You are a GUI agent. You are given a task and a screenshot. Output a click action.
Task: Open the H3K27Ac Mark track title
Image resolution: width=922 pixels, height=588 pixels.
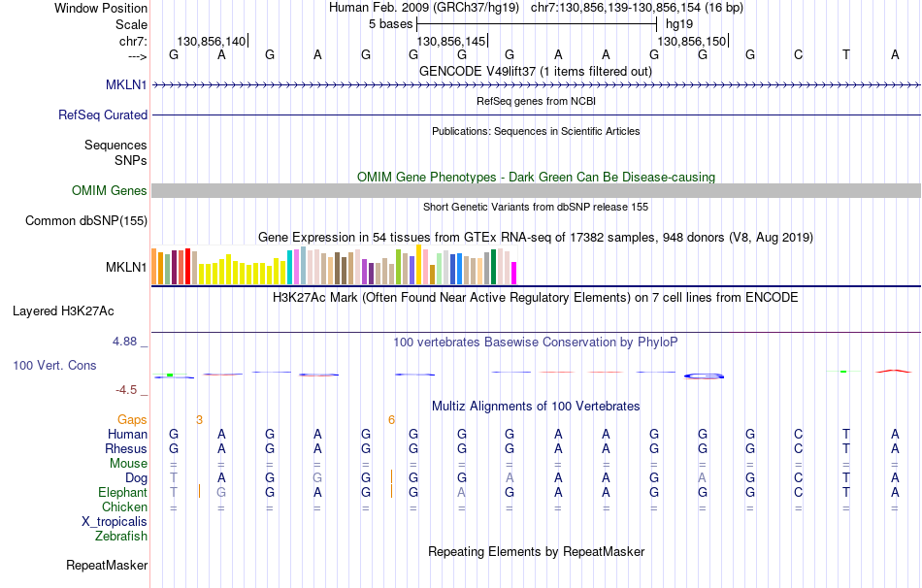click(x=535, y=298)
